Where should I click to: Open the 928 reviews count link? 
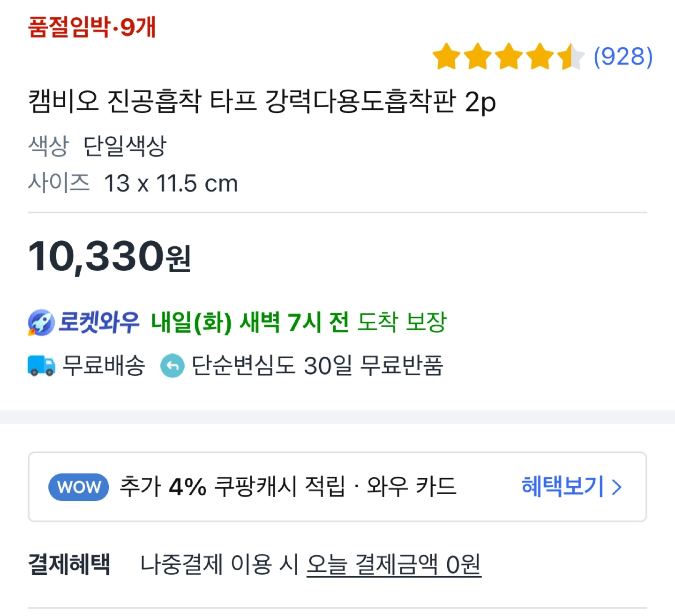click(x=623, y=57)
